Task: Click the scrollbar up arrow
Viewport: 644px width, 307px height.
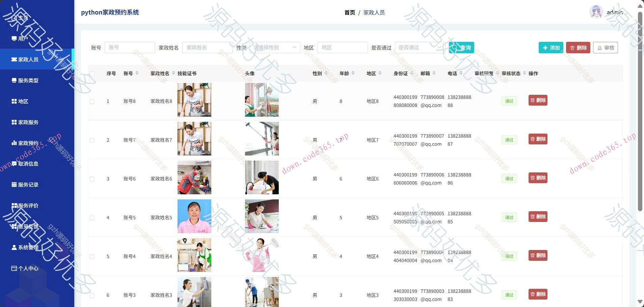Action: (x=640, y=6)
